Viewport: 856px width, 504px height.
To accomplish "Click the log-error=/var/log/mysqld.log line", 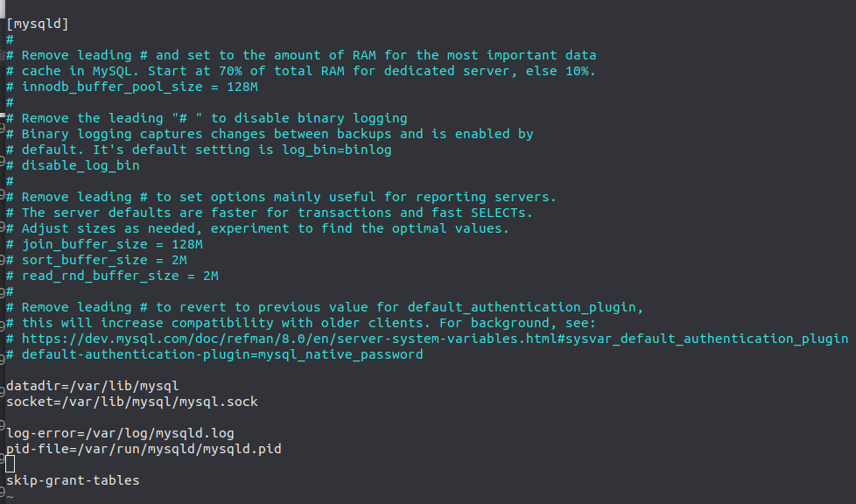I will (x=120, y=433).
